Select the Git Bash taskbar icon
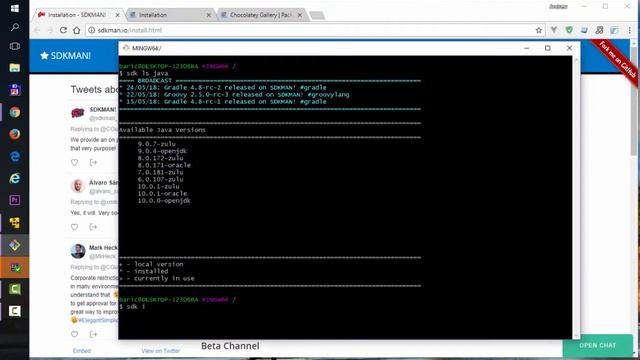Screen dimensions: 640x360 coord(15,245)
